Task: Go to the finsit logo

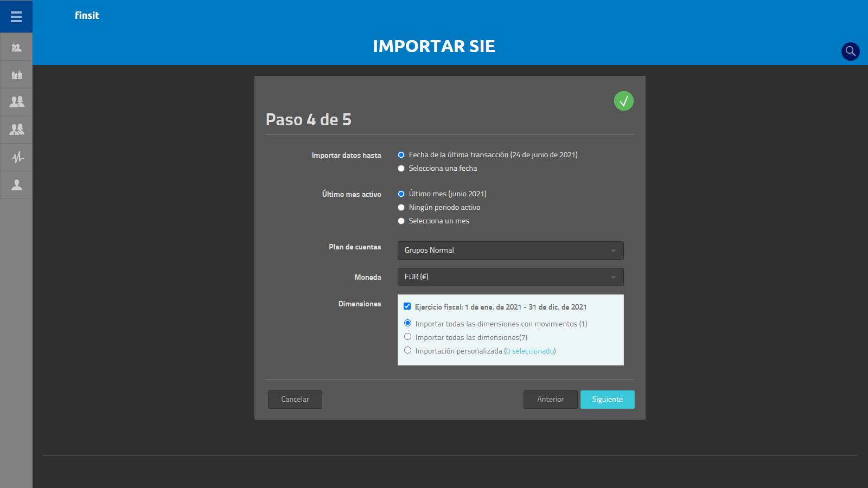Action: pos(87,16)
